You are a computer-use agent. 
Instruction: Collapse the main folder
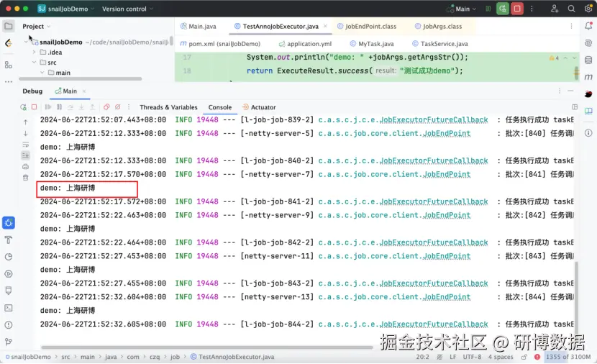[42, 73]
